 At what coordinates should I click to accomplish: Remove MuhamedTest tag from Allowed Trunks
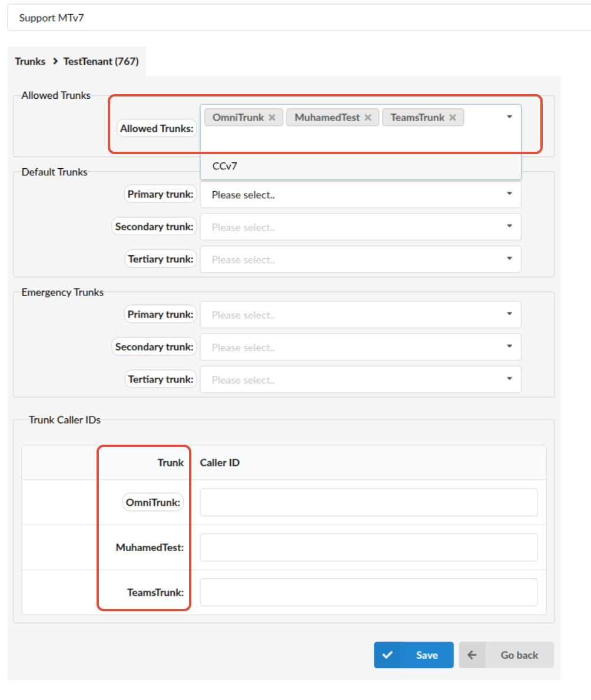point(368,118)
